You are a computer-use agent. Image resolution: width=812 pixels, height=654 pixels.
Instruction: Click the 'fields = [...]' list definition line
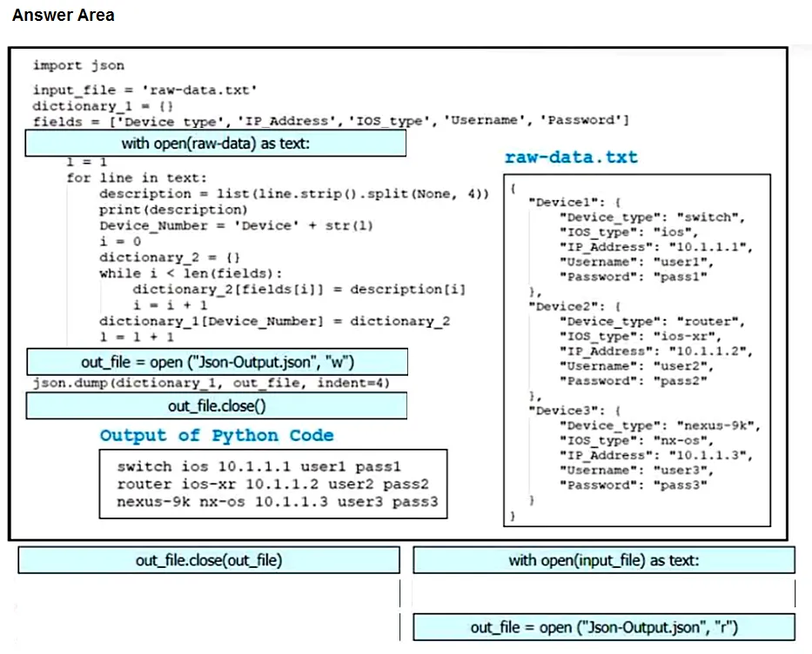pos(331,121)
